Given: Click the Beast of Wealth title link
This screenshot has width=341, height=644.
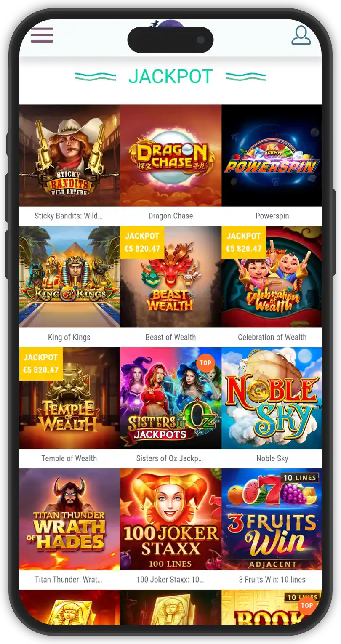Looking at the screenshot, I should point(170,337).
